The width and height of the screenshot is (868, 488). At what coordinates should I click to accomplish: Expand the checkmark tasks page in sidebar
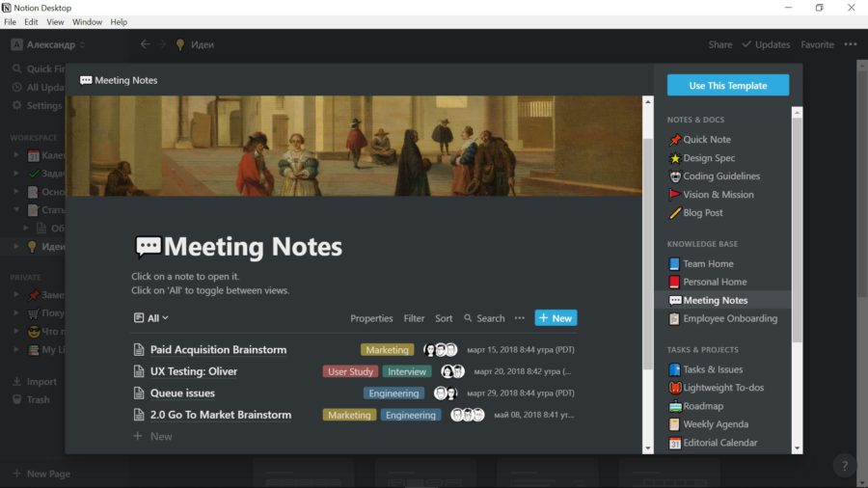(x=16, y=174)
